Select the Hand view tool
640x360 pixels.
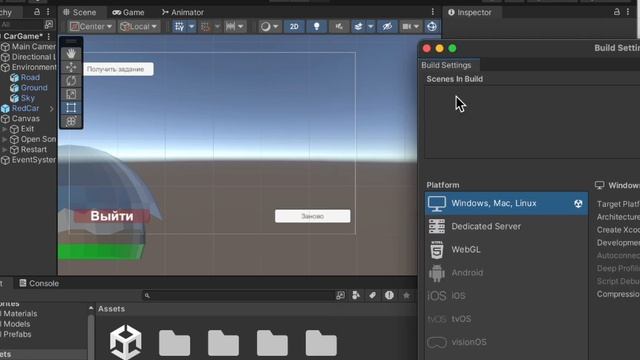(x=71, y=53)
